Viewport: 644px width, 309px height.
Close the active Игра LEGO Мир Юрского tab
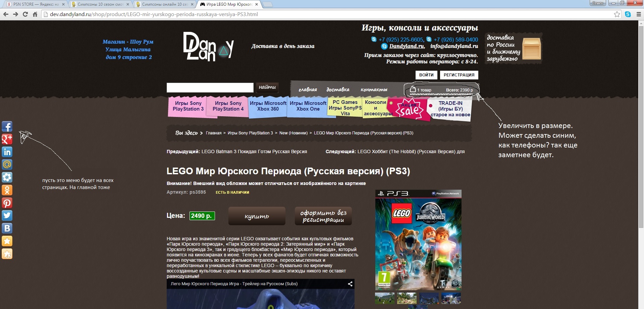click(257, 4)
